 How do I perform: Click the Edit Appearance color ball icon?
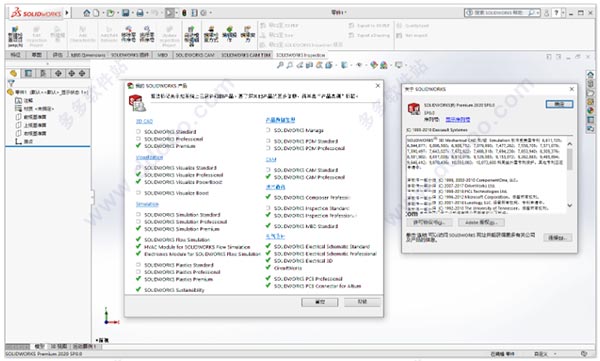[x=374, y=65]
